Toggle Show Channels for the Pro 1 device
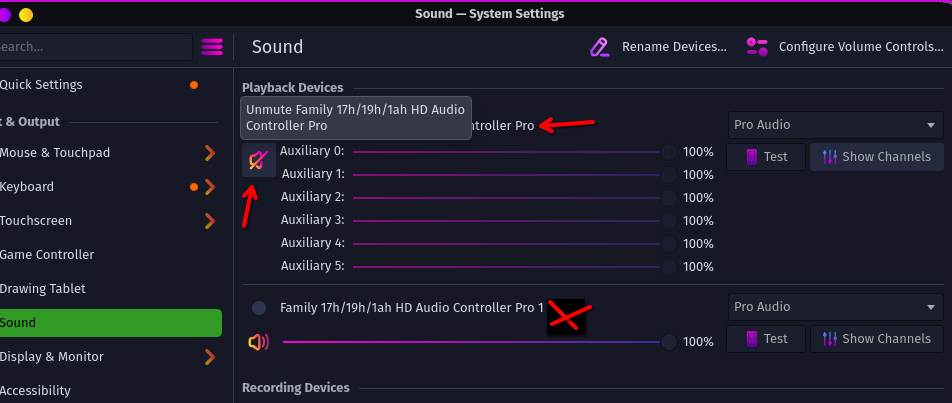Viewport: 952px width, 403px height. pyautogui.click(x=876, y=339)
